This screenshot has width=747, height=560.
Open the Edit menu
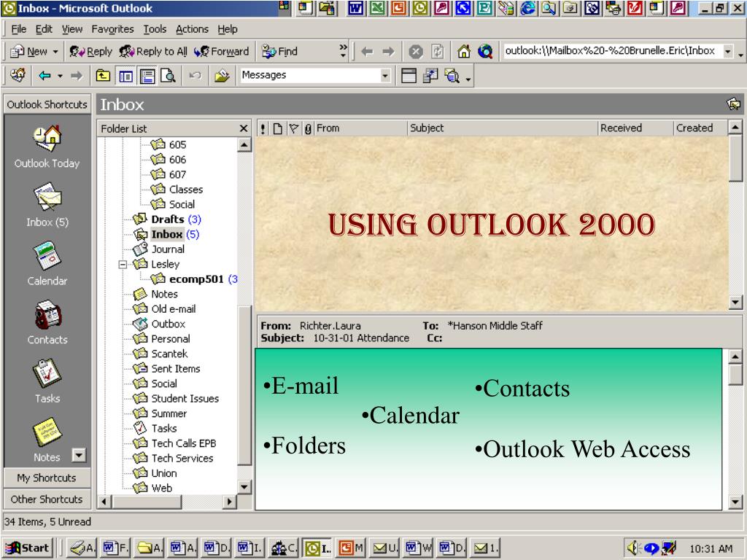[44, 29]
